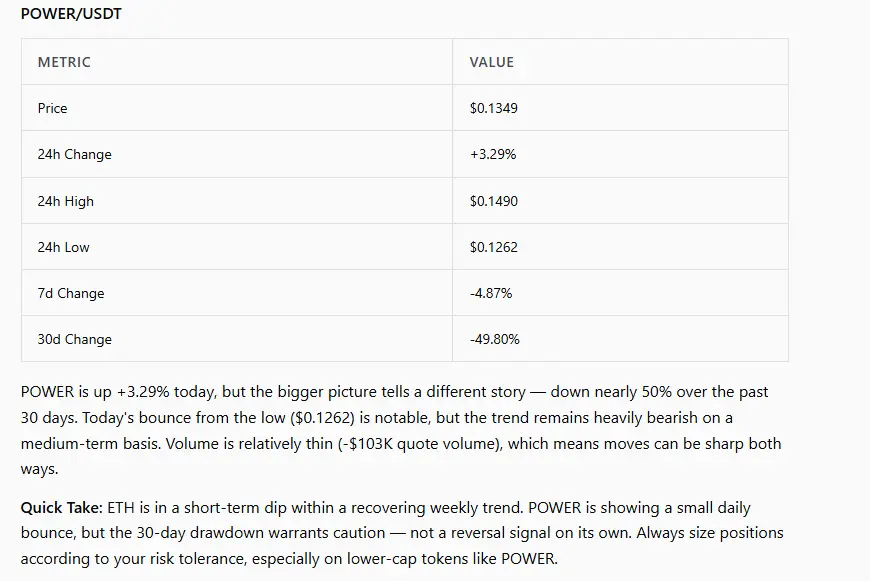Click the $0.1490 high value

coord(493,201)
